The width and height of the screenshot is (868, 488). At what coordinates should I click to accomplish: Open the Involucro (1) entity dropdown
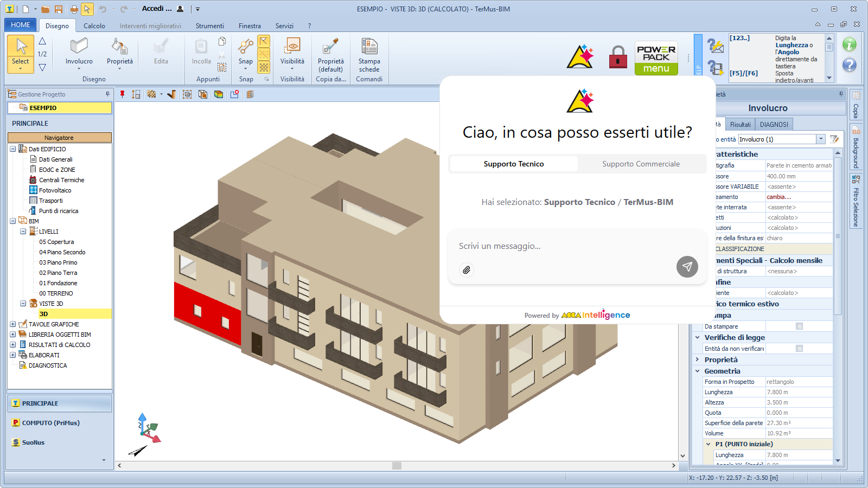(x=821, y=139)
